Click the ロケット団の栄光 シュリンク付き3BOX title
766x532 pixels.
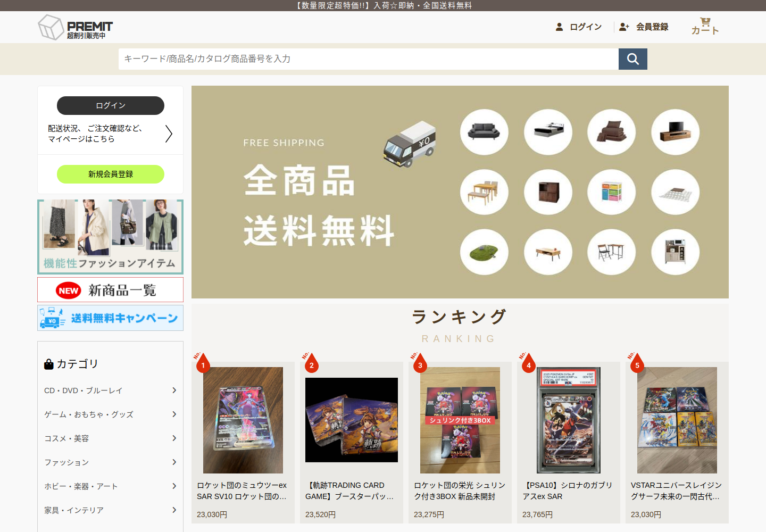point(460,491)
